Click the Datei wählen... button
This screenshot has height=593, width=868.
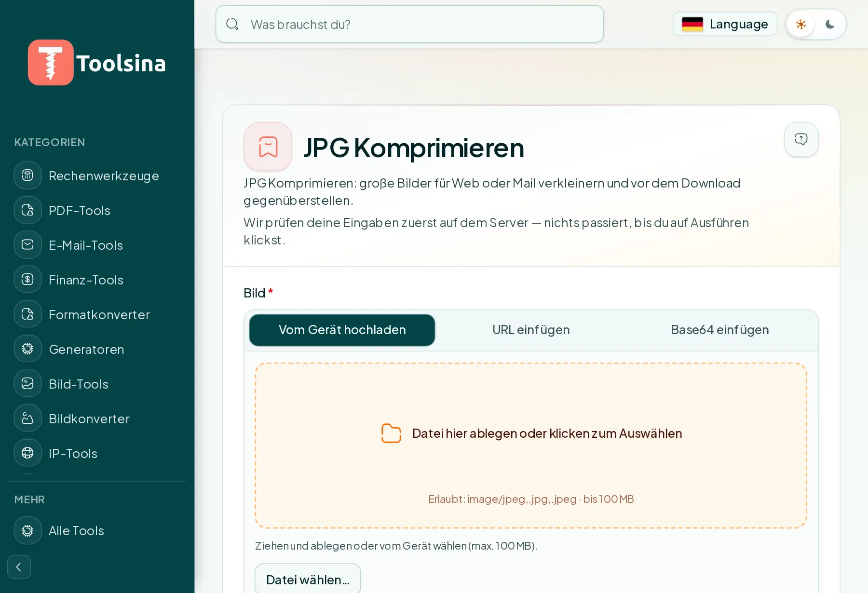tap(308, 579)
